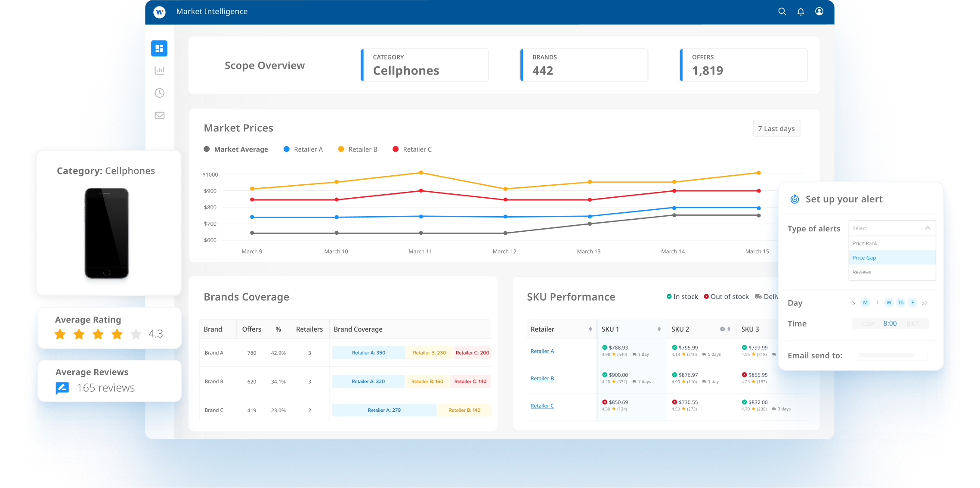Click the Offers column header
Viewport: 980px width, 488px height.
coord(251,329)
